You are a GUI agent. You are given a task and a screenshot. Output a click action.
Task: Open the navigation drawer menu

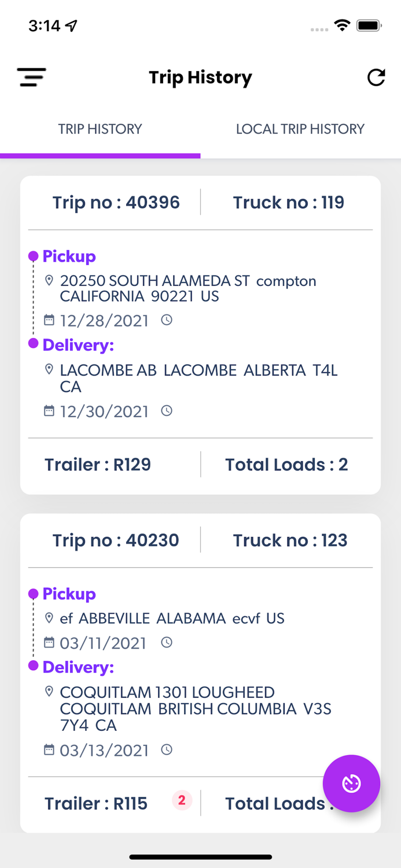click(31, 77)
